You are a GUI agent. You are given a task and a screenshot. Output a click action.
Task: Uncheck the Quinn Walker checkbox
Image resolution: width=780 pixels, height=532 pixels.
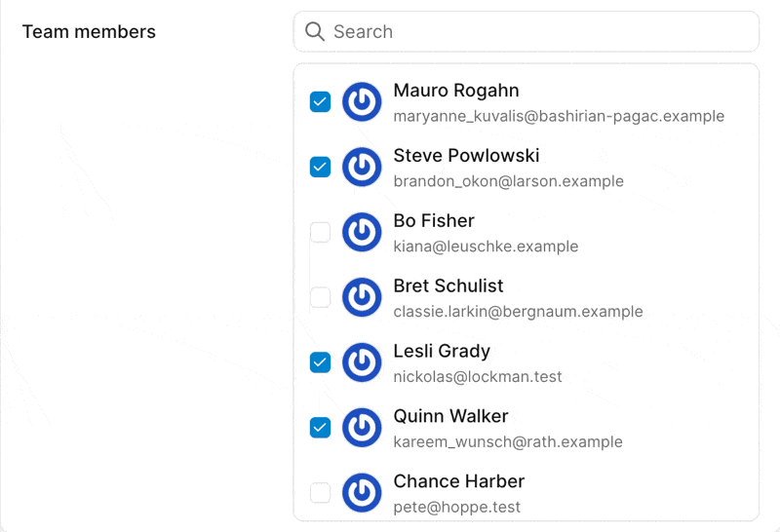[321, 428]
